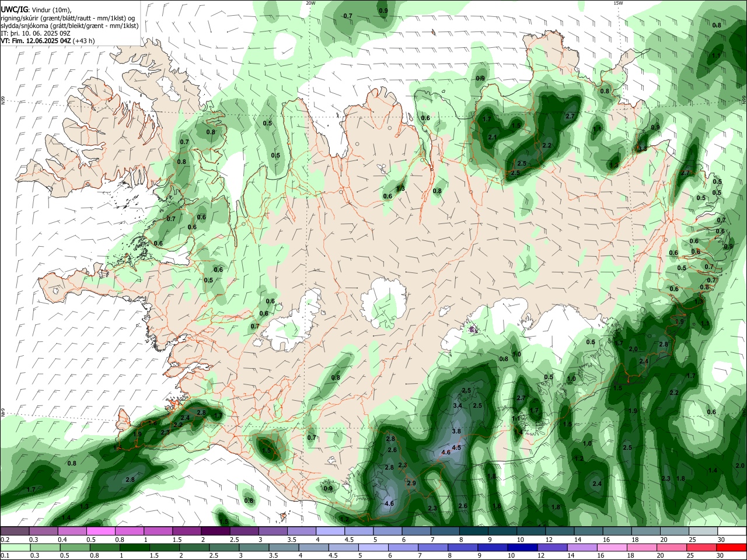Click the dusky mauve 0.2–0.3 snow legend swatch
Screen dimensions: 747x560
pos(15,531)
